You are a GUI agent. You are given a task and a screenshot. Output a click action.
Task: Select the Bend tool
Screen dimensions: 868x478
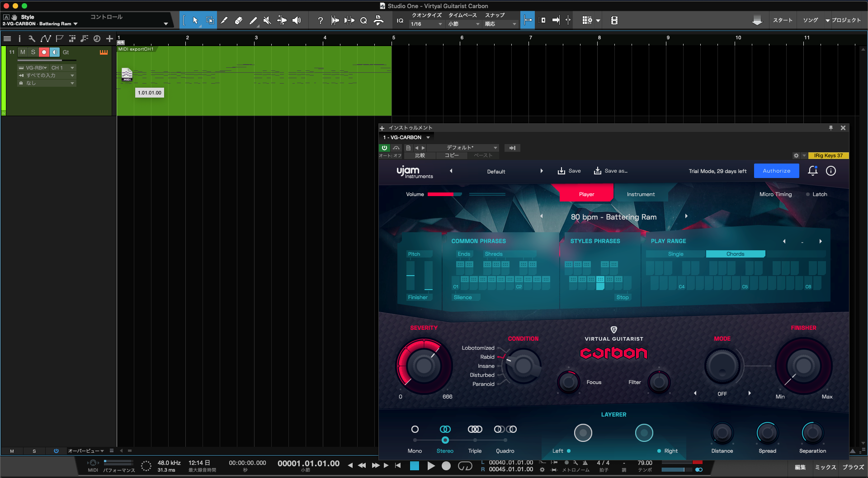282,20
